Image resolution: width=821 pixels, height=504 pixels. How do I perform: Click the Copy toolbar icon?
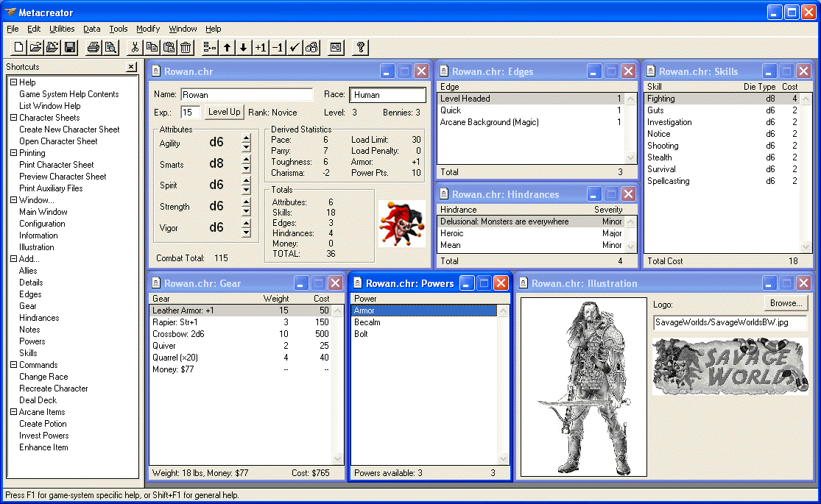point(152,48)
